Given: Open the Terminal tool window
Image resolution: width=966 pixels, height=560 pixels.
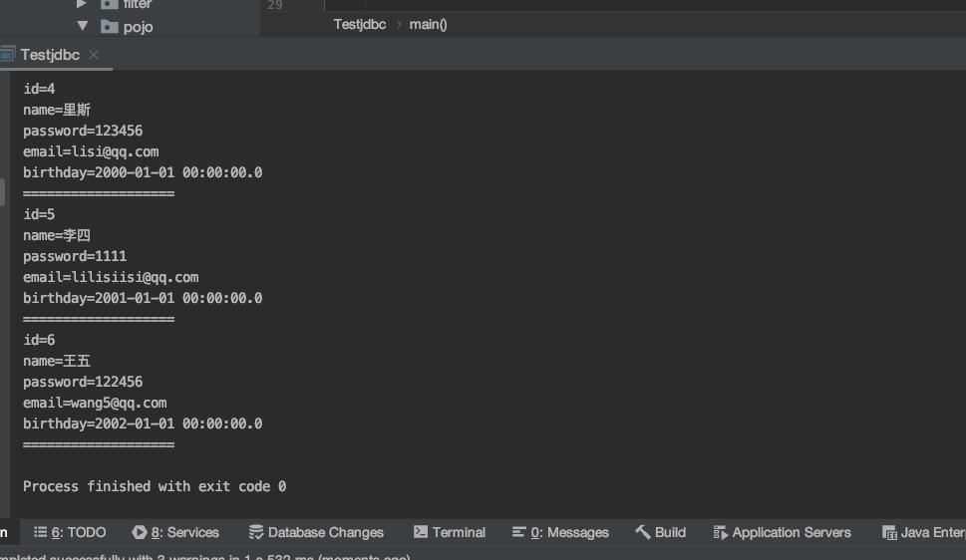Looking at the screenshot, I should (450, 532).
